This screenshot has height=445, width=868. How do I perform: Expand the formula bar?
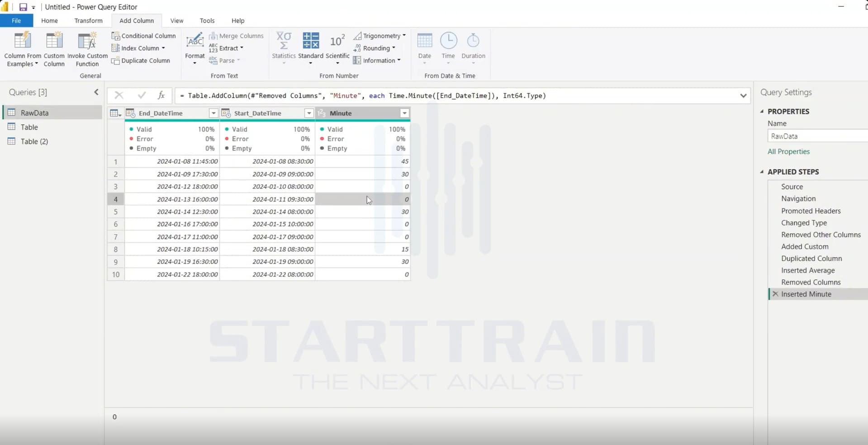click(743, 96)
